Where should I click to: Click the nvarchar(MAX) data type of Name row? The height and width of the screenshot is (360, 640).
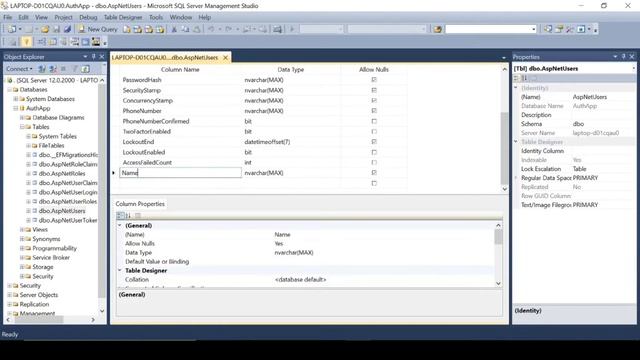[x=264, y=173]
